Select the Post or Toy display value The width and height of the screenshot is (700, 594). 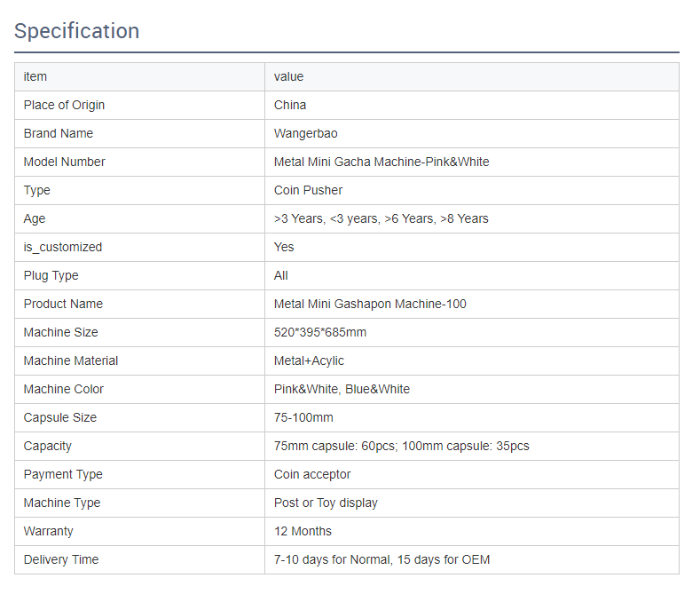(x=326, y=503)
